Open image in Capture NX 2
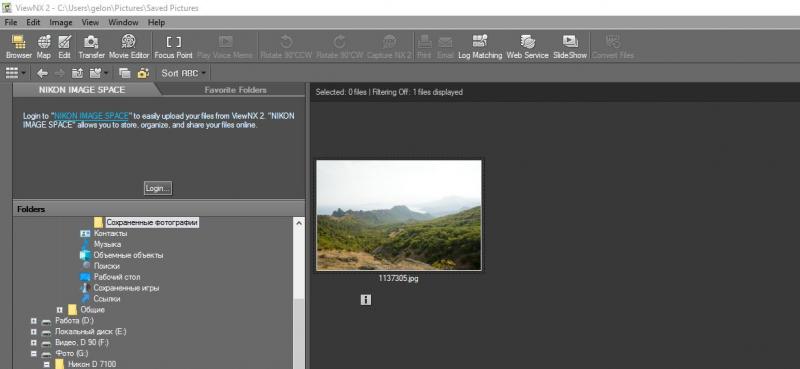Viewport: 800px width, 369px height. [x=389, y=47]
